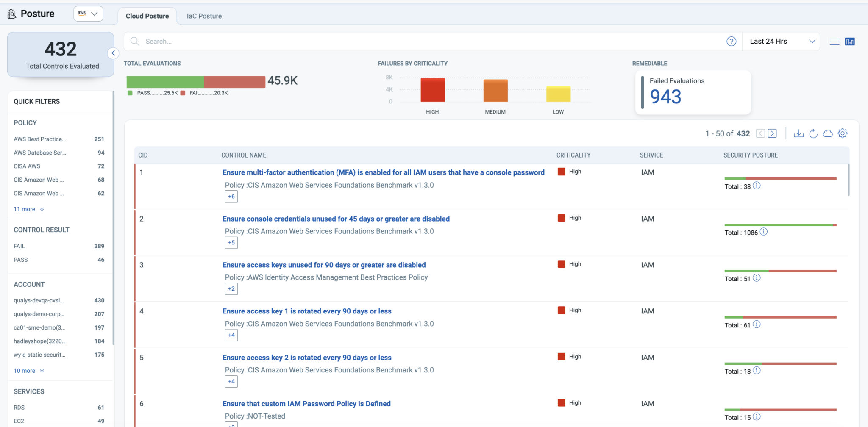Open MFA enabled for IAM users control
This screenshot has height=427, width=868.
[383, 172]
